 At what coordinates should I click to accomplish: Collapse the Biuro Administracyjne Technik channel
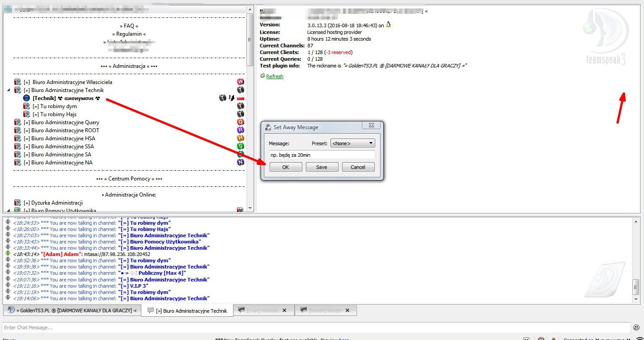tap(8, 90)
